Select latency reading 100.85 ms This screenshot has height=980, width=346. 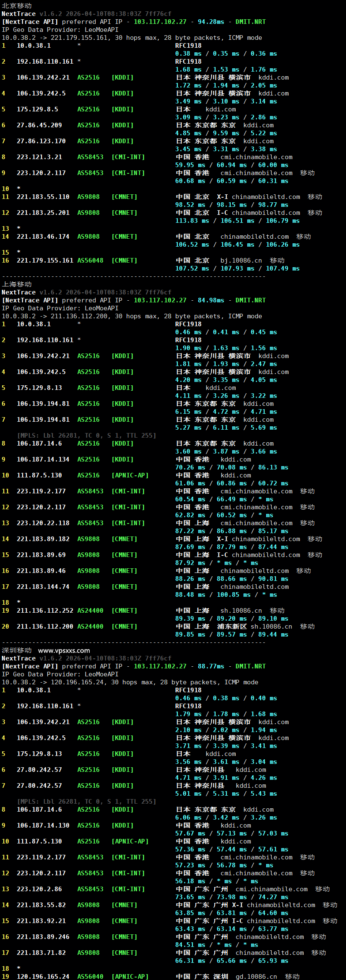click(234, 595)
